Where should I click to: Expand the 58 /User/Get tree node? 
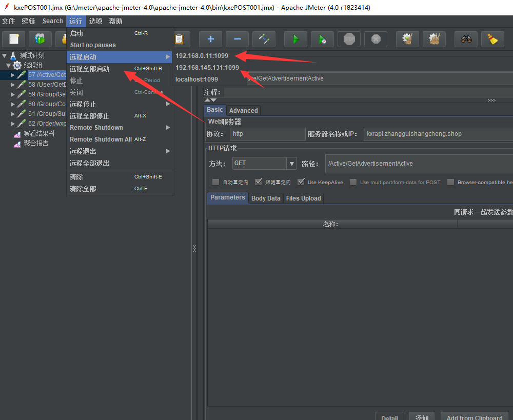pyautogui.click(x=13, y=85)
